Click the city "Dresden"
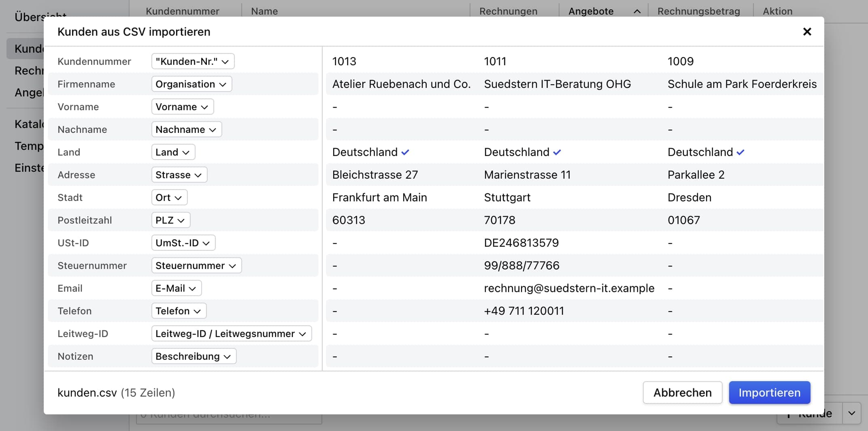The width and height of the screenshot is (868, 431). tap(689, 197)
